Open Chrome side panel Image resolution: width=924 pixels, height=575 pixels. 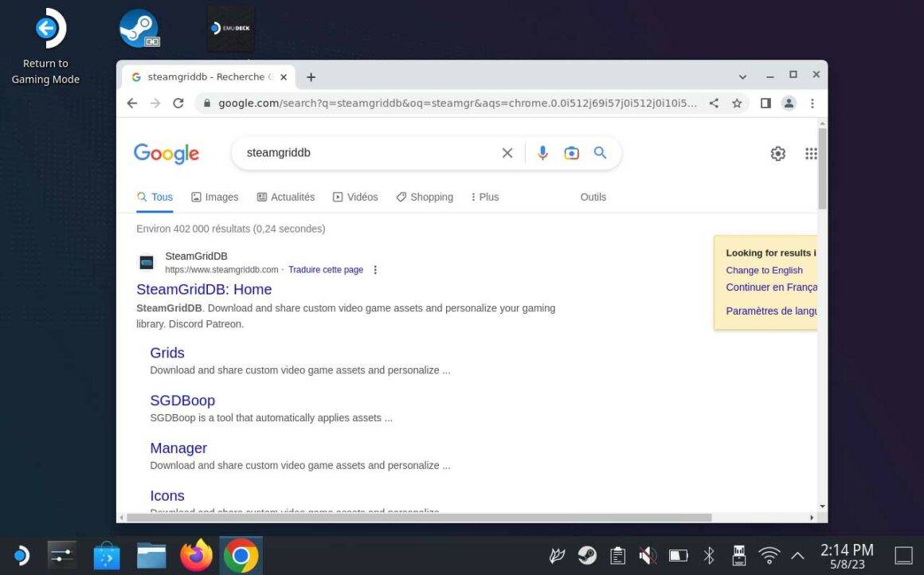765,103
